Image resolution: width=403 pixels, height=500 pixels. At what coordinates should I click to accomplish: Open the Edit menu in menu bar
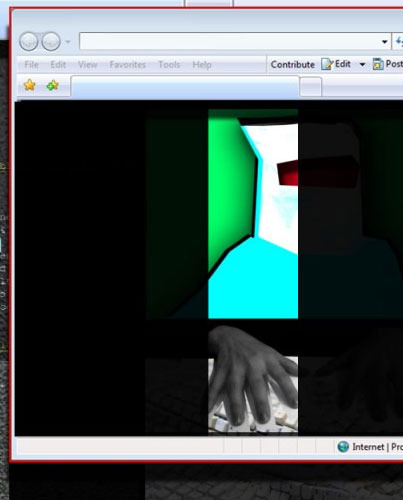click(x=58, y=64)
